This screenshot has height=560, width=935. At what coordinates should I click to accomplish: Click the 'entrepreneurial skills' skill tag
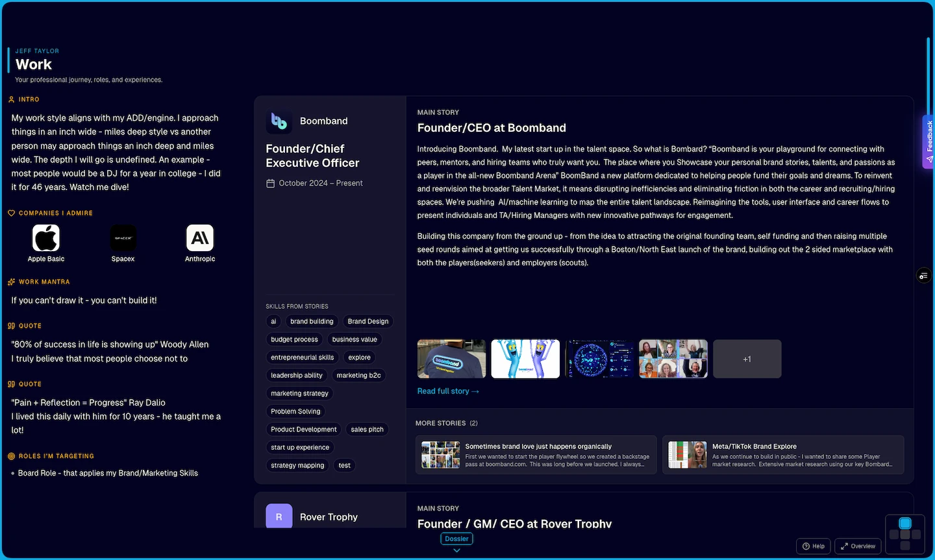[x=303, y=358]
